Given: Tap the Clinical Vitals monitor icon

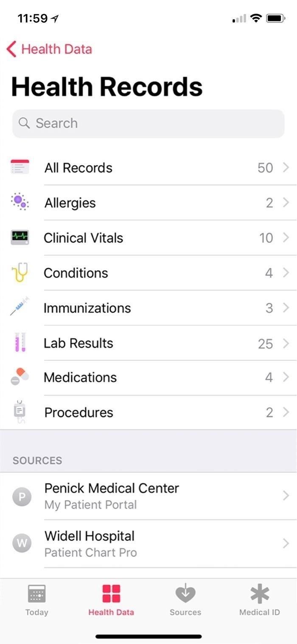Looking at the screenshot, I should click(x=20, y=237).
